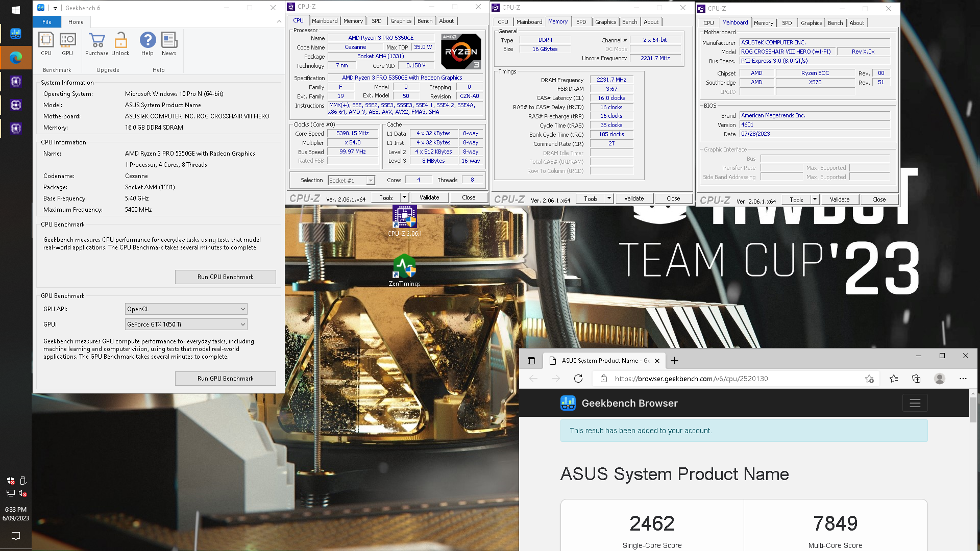Click the Edge address bar URL
Screen dimensions: 980x551
pos(691,379)
